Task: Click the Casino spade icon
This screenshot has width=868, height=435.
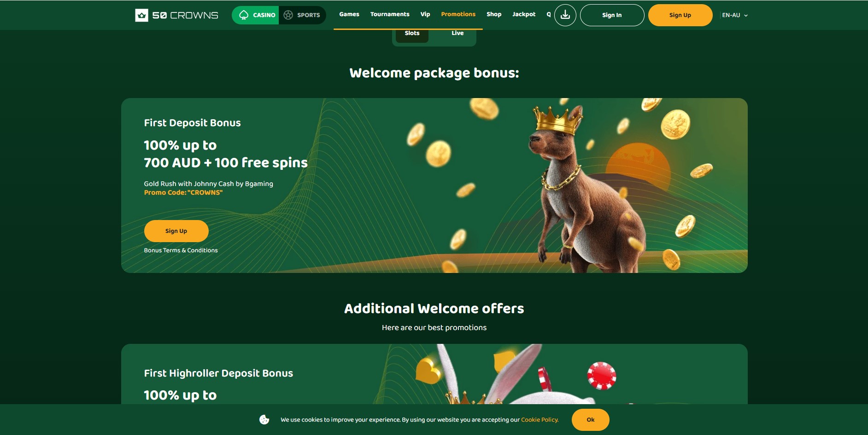Action: 244,15
